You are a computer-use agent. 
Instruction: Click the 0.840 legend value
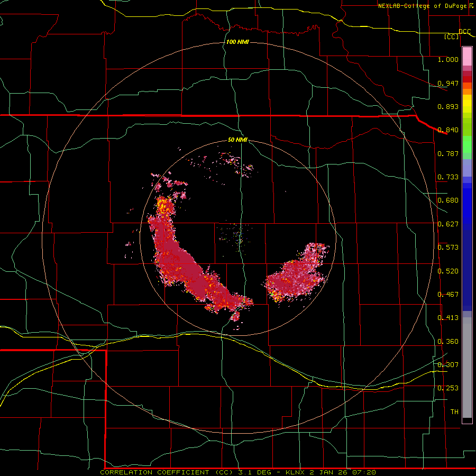448,130
